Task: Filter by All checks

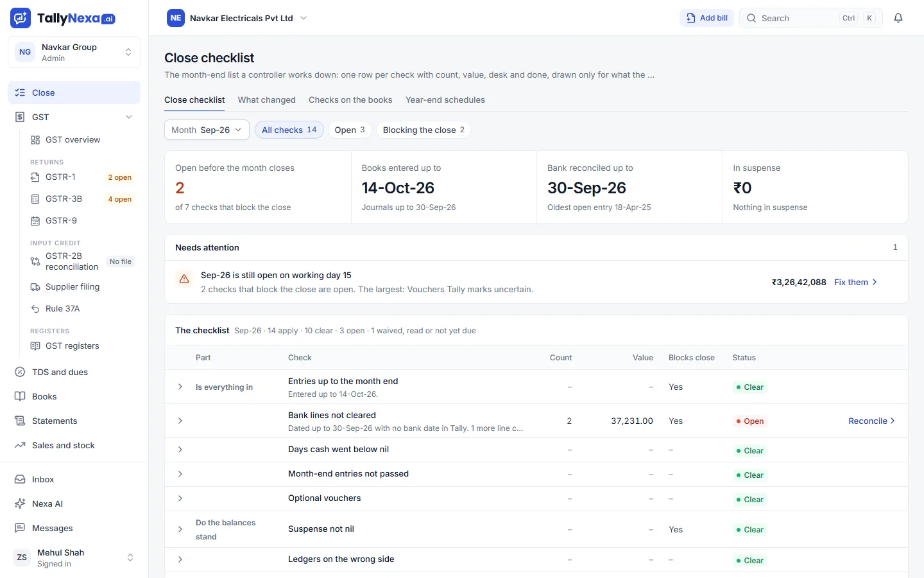Action: [289, 130]
